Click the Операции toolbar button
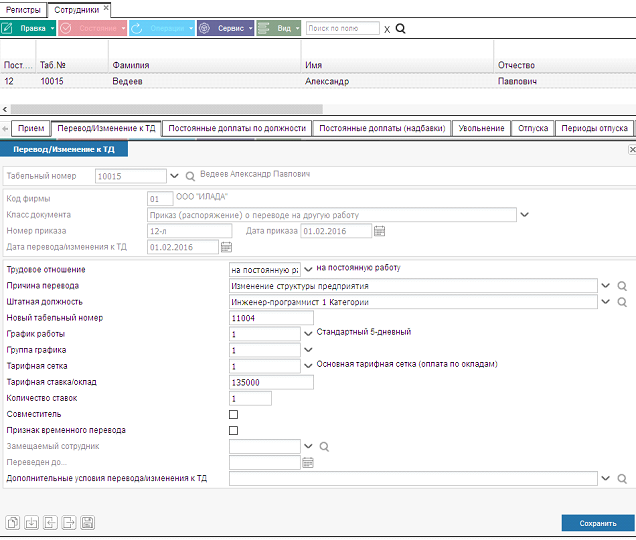Viewport: 636px width, 540px height. [162, 28]
